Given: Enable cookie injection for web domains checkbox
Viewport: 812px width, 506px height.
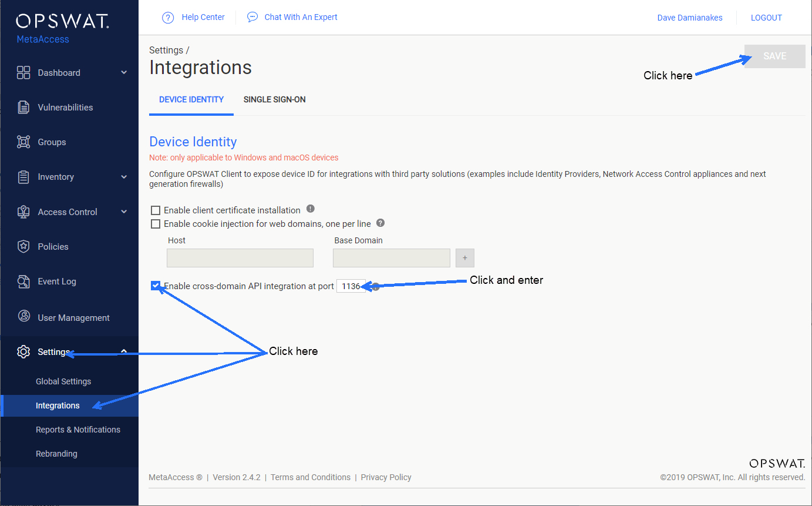Looking at the screenshot, I should click(156, 224).
